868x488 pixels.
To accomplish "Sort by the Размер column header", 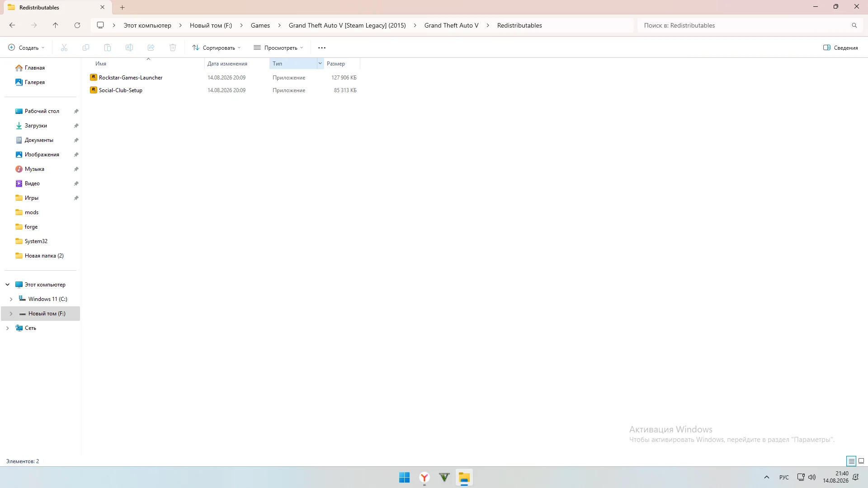I will point(336,64).
